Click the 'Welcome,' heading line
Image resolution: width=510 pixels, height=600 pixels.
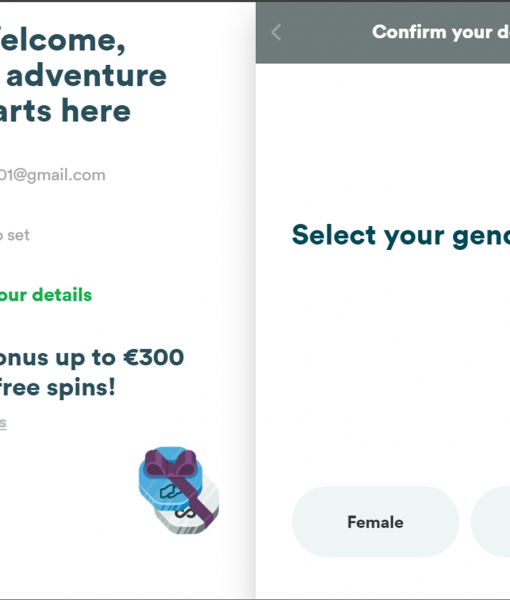pos(62,40)
